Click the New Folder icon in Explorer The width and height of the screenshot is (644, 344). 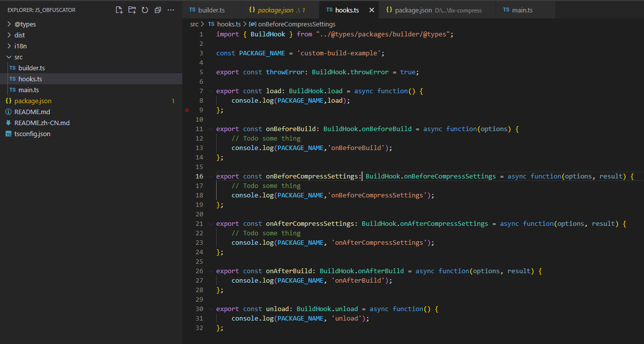132,10
